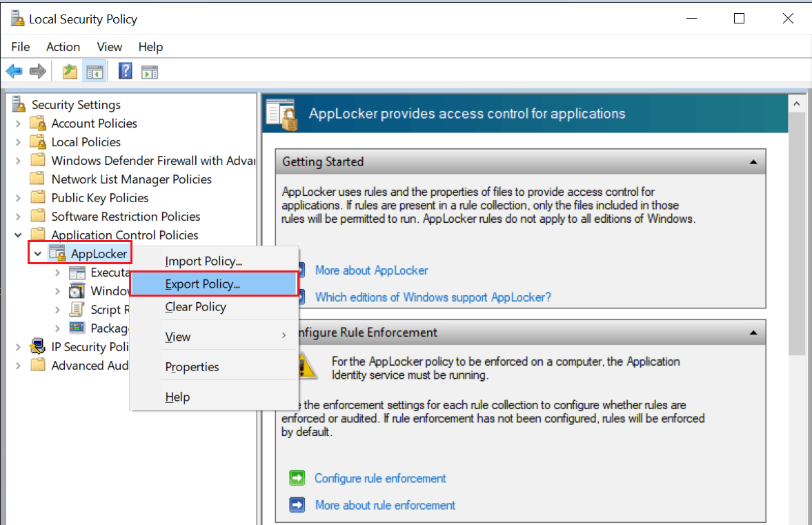Open the View submenu in context menu
This screenshot has width=812, height=525.
tap(214, 337)
